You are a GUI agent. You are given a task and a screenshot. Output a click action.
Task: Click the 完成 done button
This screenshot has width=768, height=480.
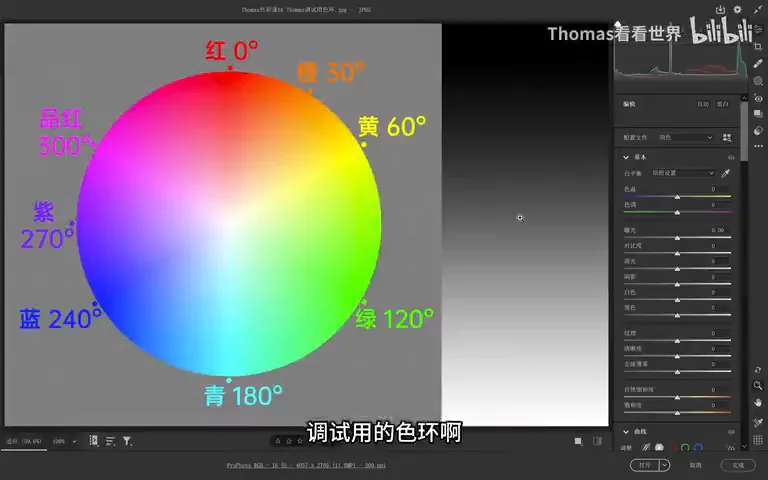click(738, 465)
